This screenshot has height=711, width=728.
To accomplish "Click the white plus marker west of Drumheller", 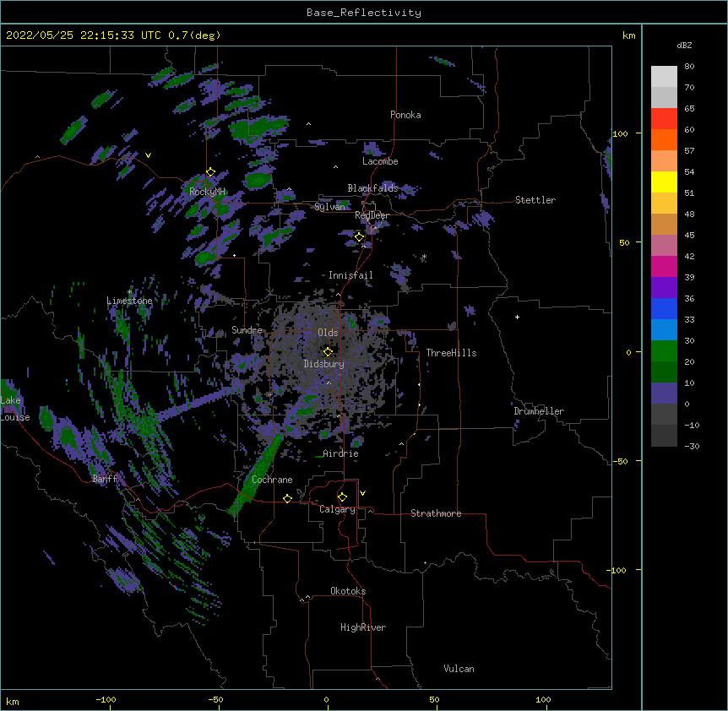I will 517,317.
